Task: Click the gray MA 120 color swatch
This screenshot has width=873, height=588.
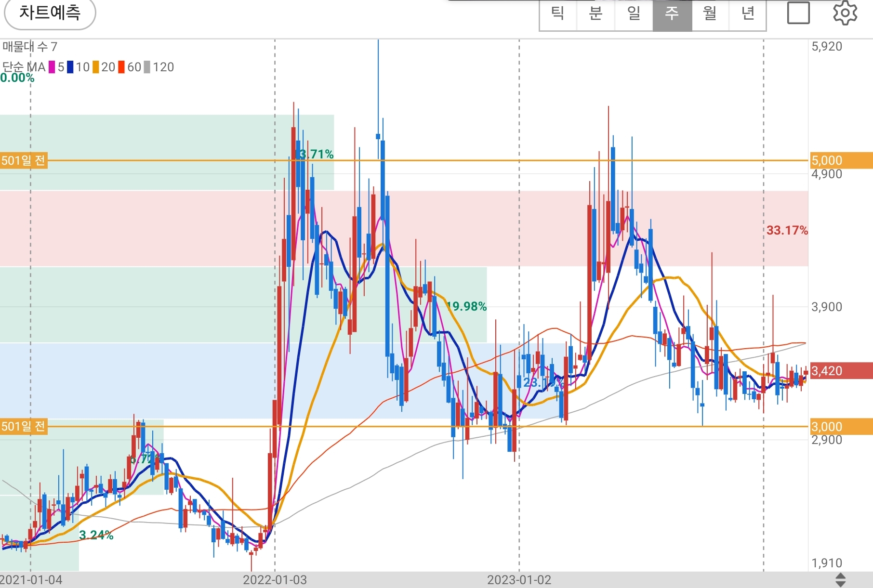Action: coord(147,67)
